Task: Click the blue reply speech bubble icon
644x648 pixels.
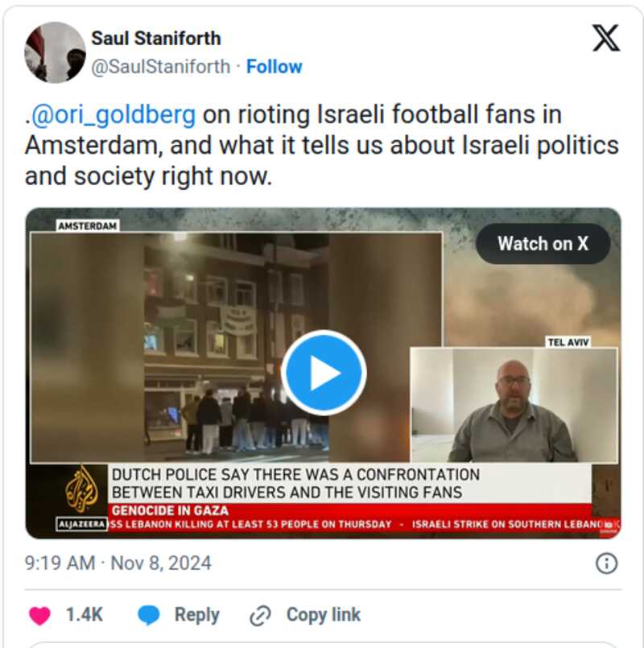Action: coord(149,615)
